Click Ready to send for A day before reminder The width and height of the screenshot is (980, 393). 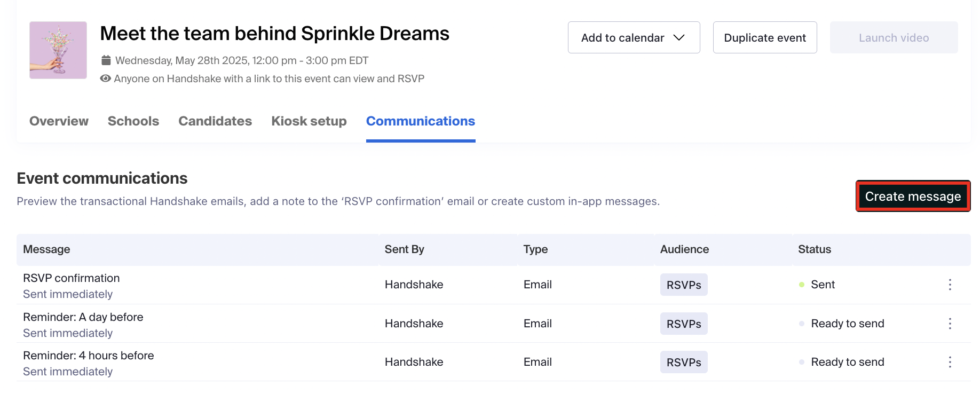pyautogui.click(x=848, y=324)
